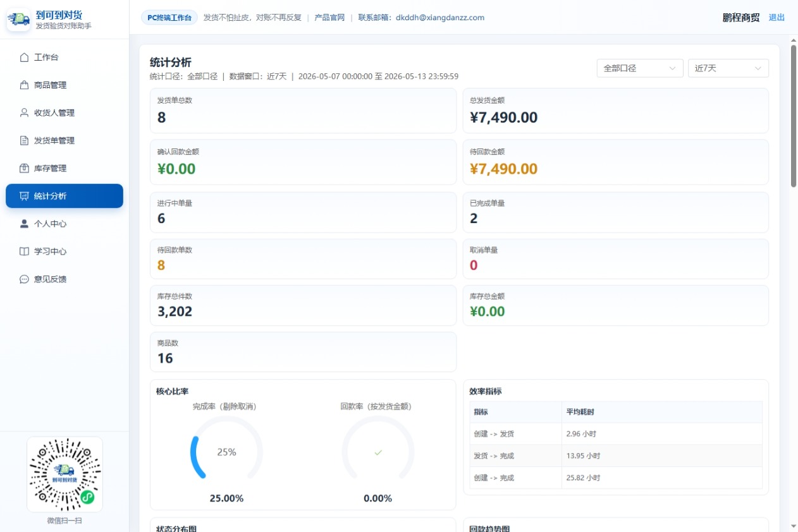Click the PC终端工作台 badge
Image resolution: width=798 pixels, height=532 pixels.
[169, 18]
